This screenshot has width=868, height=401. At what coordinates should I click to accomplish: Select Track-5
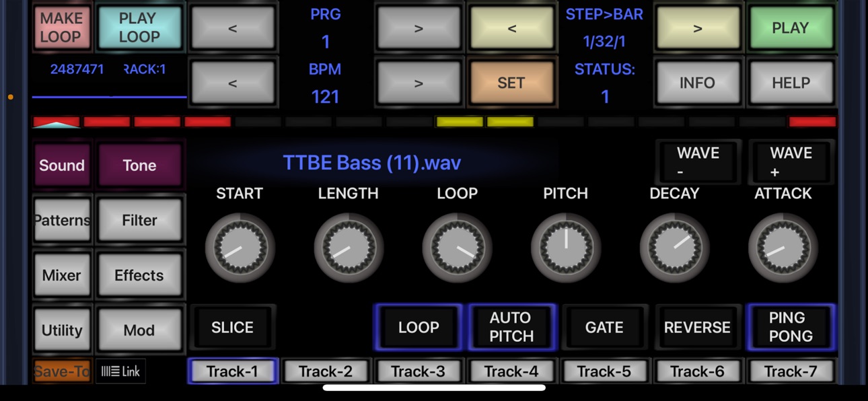(x=604, y=371)
